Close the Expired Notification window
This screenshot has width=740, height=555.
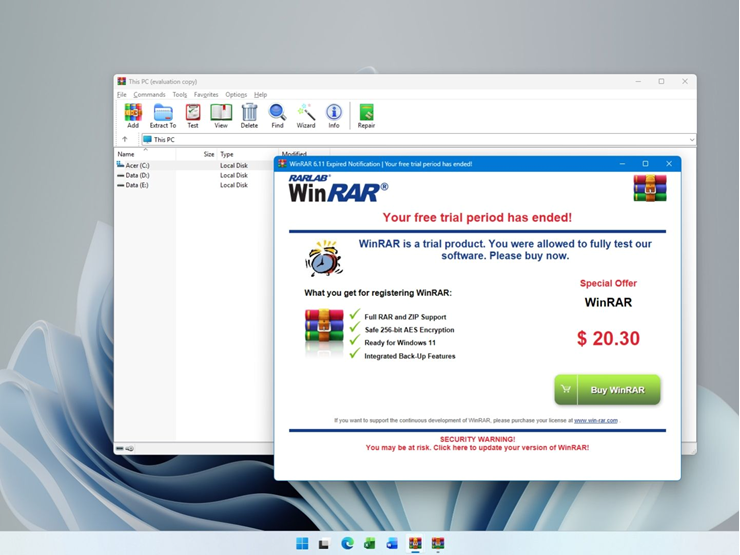pyautogui.click(x=669, y=164)
